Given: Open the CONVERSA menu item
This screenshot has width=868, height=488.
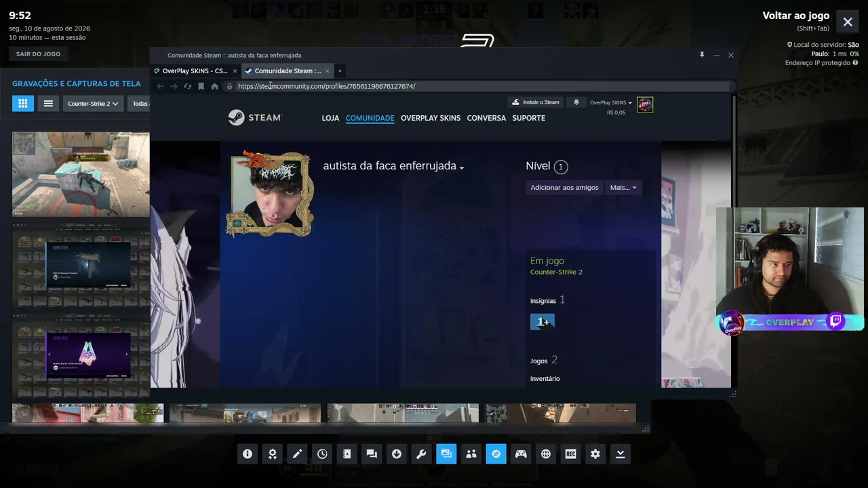Looking at the screenshot, I should pyautogui.click(x=486, y=118).
